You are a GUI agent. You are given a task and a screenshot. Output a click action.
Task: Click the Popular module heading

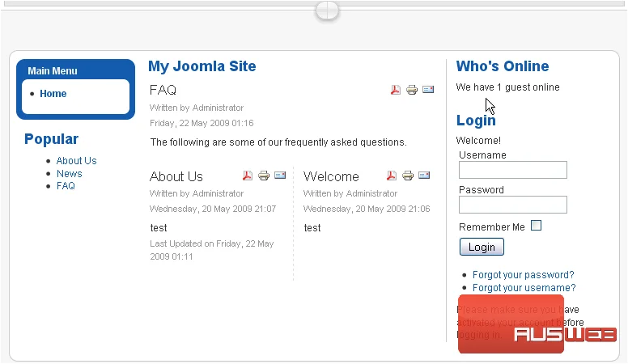coord(51,139)
